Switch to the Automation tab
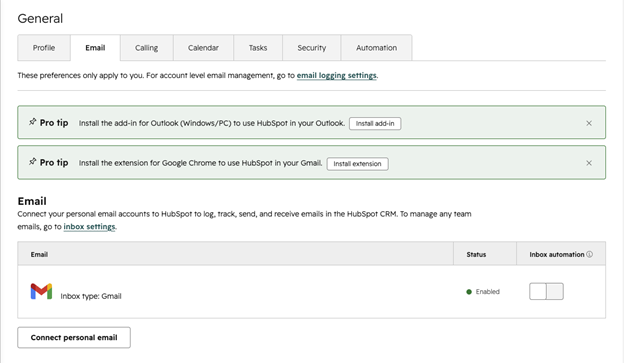This screenshot has height=363, width=624. pos(376,48)
